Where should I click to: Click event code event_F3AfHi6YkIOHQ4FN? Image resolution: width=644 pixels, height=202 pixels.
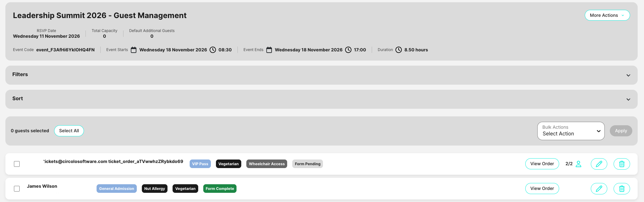click(66, 50)
